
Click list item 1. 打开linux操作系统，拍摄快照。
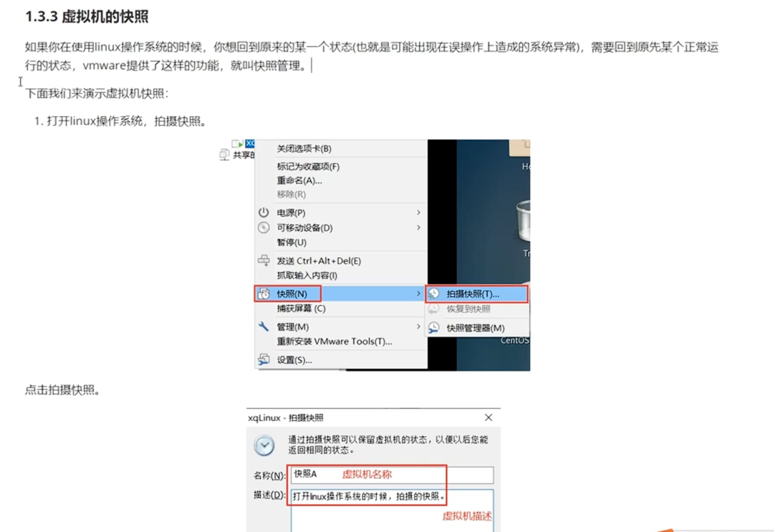click(x=121, y=121)
